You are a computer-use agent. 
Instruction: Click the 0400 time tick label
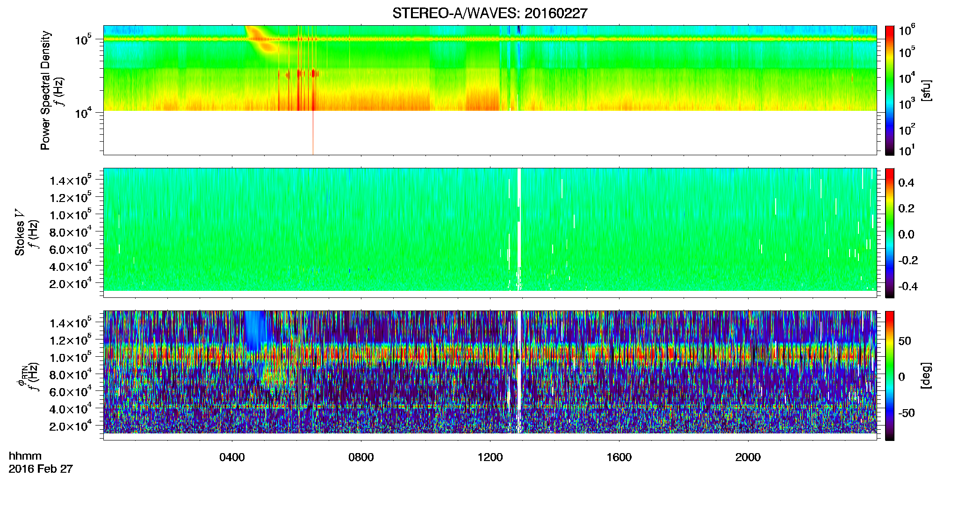coord(232,457)
